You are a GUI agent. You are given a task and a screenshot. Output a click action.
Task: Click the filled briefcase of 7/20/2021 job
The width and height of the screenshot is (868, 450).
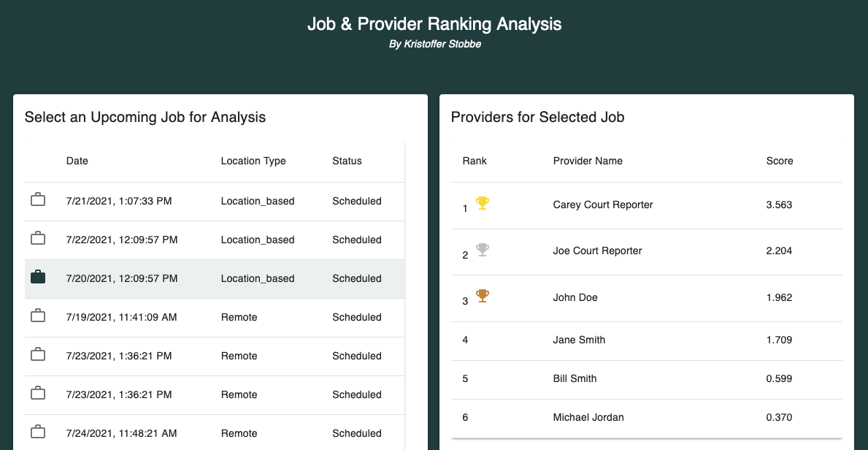click(x=38, y=277)
